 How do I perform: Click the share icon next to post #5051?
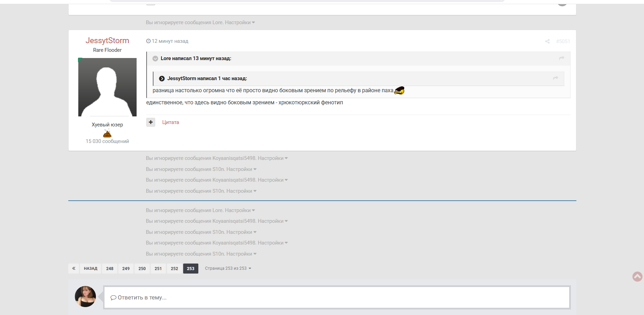[x=547, y=41]
